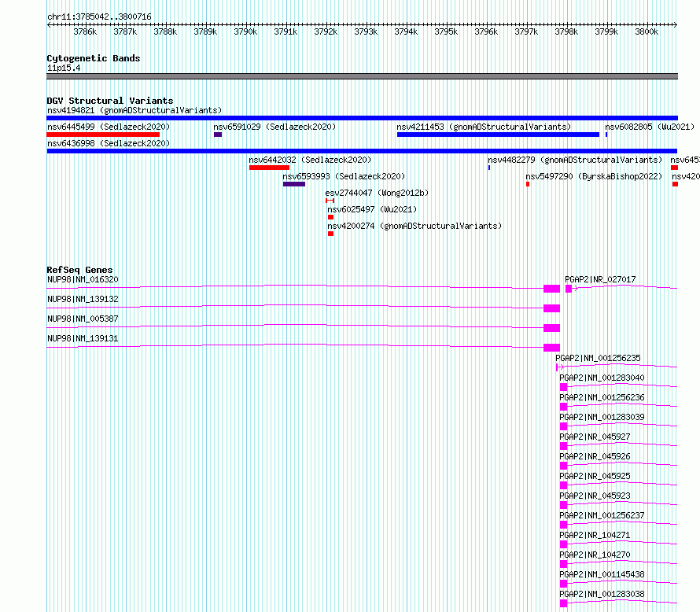Screen dimensions: 700x612
Task: Click the nsv4211453 gnomAD label
Action: [x=484, y=127]
